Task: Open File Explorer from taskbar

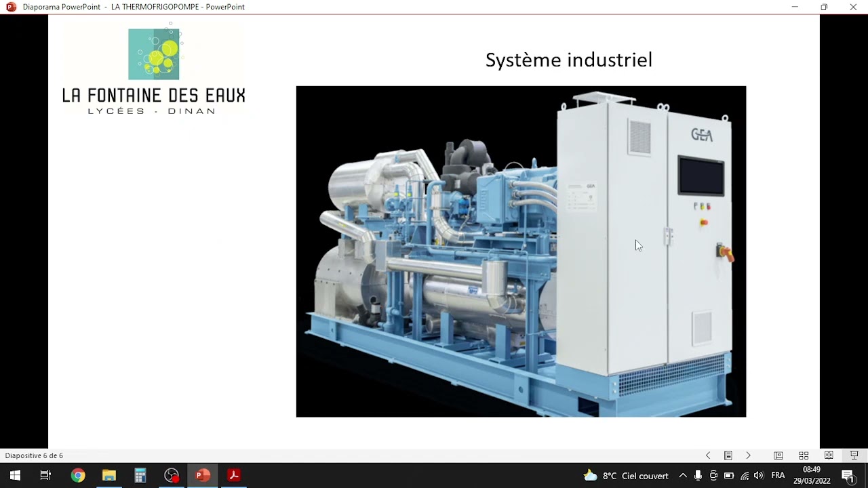Action: [x=109, y=476]
